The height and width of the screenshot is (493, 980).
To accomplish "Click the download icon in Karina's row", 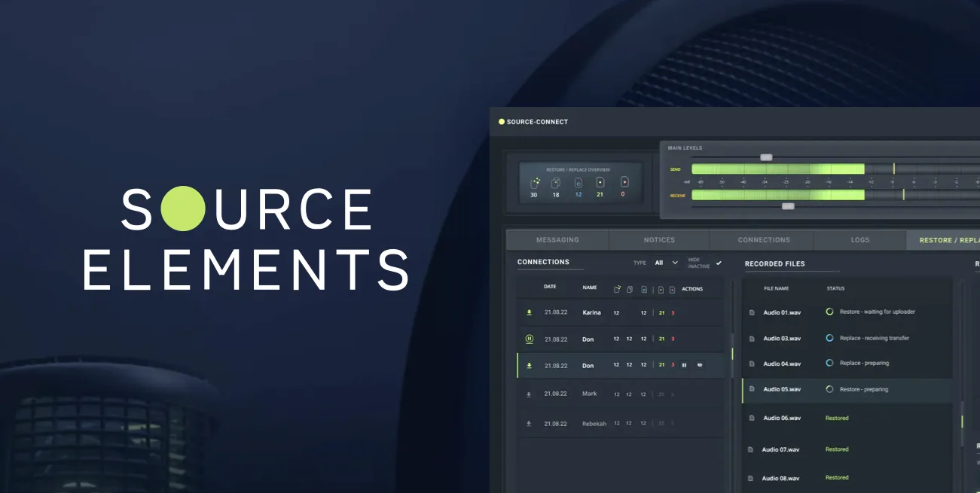I will (529, 312).
